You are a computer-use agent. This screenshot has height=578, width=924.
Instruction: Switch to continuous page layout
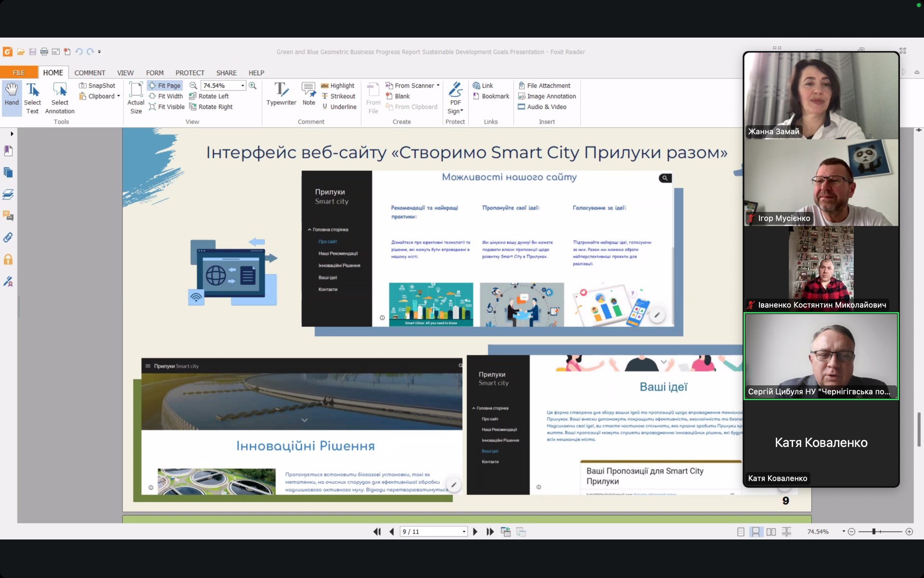click(x=756, y=532)
